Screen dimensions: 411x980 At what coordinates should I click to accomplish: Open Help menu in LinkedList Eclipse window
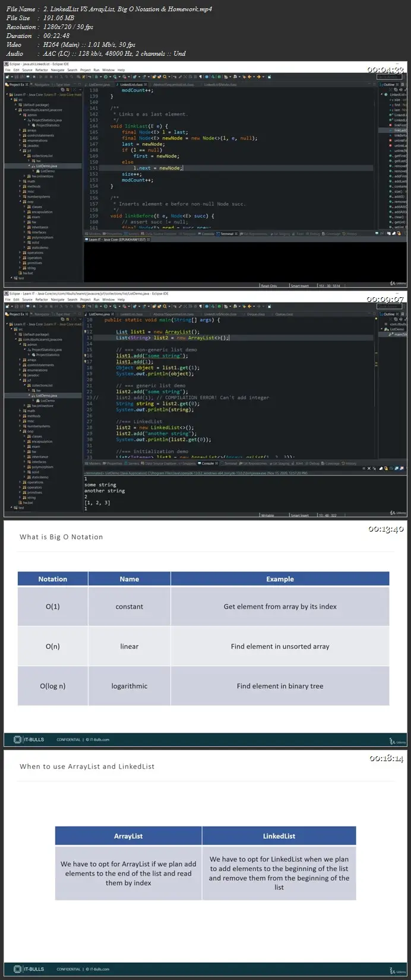click(121, 70)
